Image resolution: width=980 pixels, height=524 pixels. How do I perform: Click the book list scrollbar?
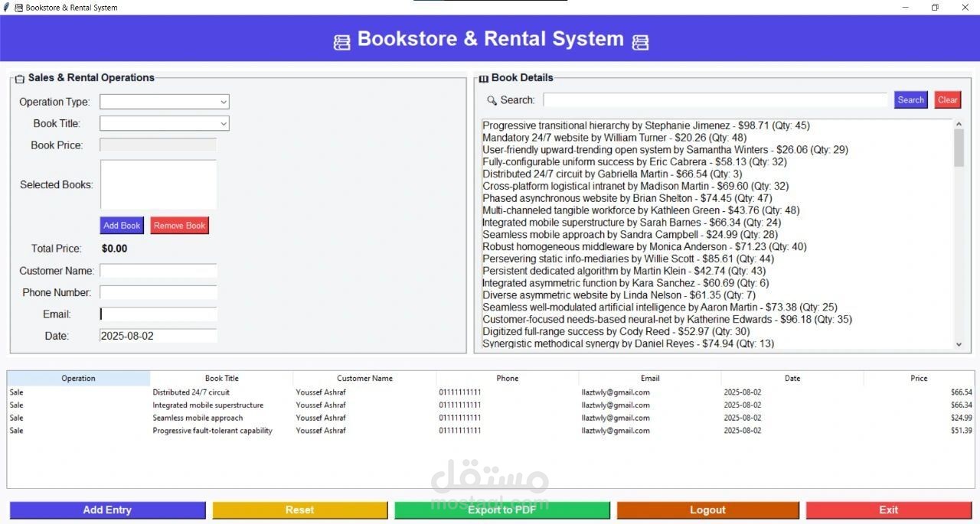pos(958,145)
